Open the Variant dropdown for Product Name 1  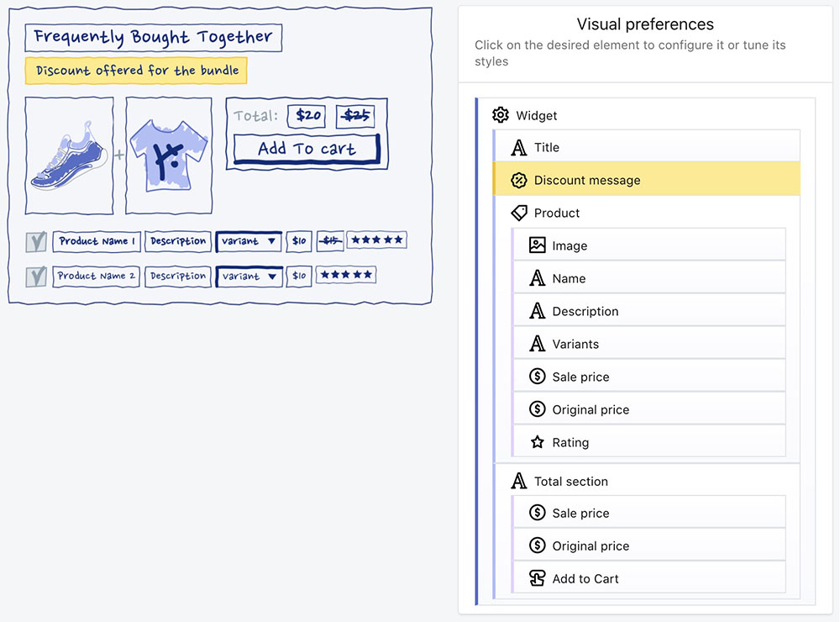249,241
